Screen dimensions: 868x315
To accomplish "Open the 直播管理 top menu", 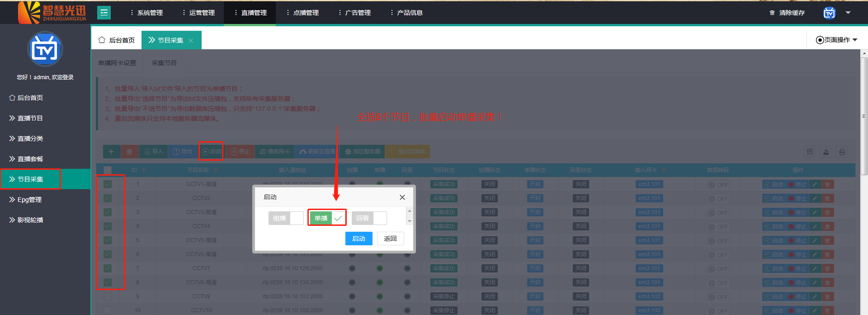I will 251,13.
